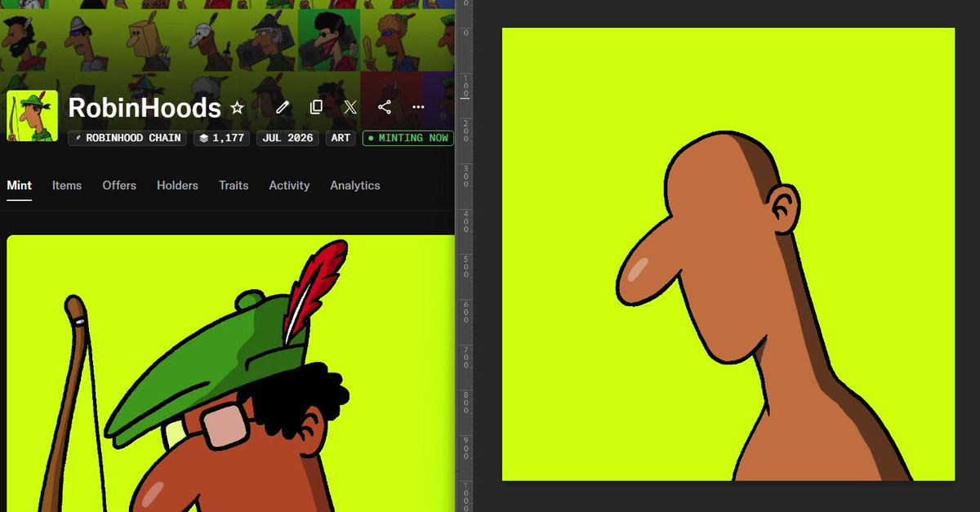The image size is (980, 512).
Task: Click the MINTING NOW status badge
Action: point(408,138)
